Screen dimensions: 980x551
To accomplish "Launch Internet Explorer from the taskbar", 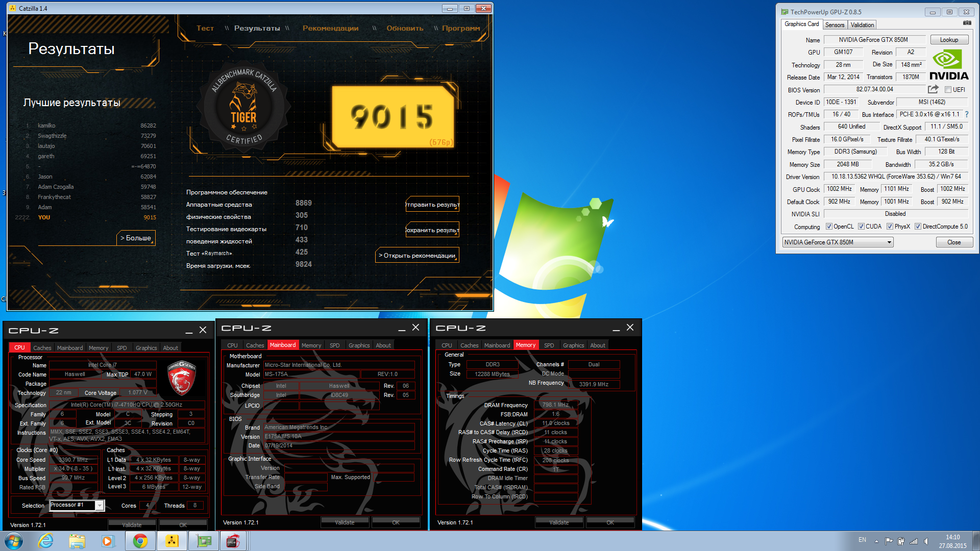I will point(46,541).
